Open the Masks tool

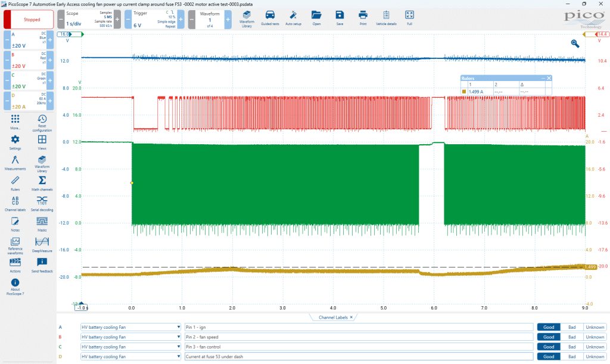coord(42,224)
